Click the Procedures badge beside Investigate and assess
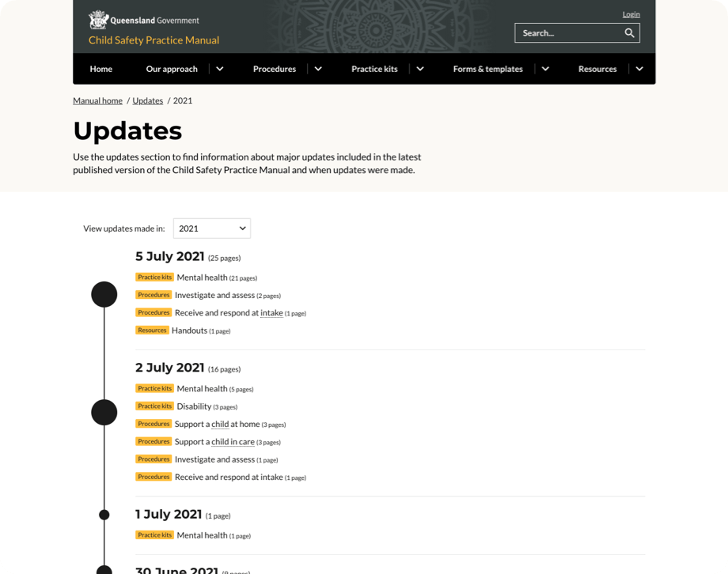The height and width of the screenshot is (574, 728). coord(154,294)
